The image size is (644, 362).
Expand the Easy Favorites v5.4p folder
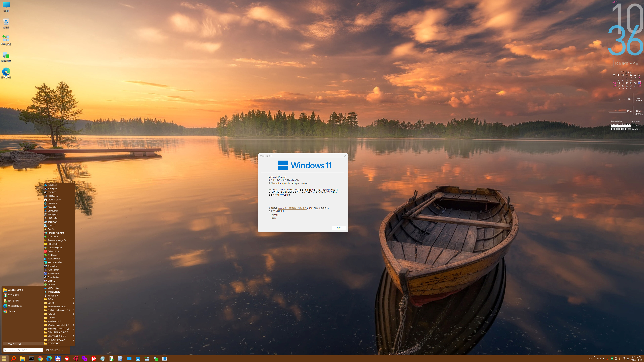[x=59, y=307]
